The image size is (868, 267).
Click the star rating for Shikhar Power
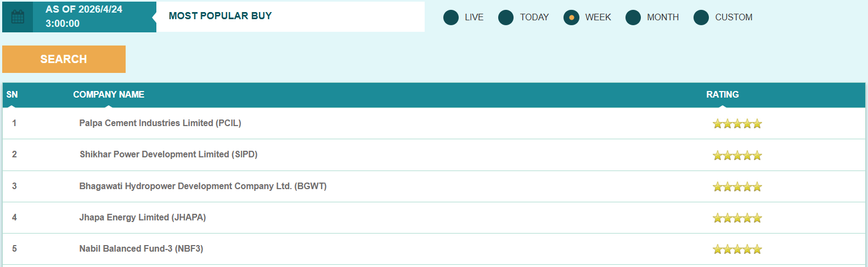click(x=737, y=156)
